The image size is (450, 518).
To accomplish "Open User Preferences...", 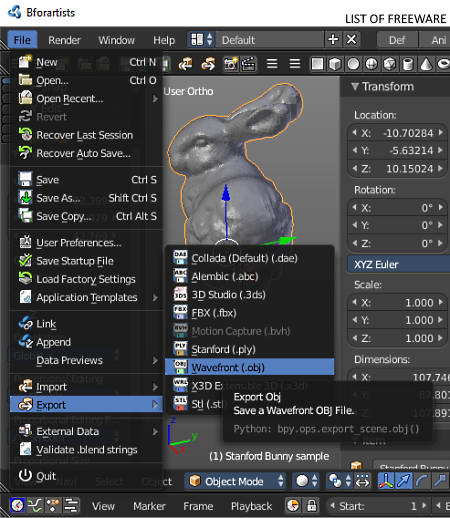I will coord(87,243).
